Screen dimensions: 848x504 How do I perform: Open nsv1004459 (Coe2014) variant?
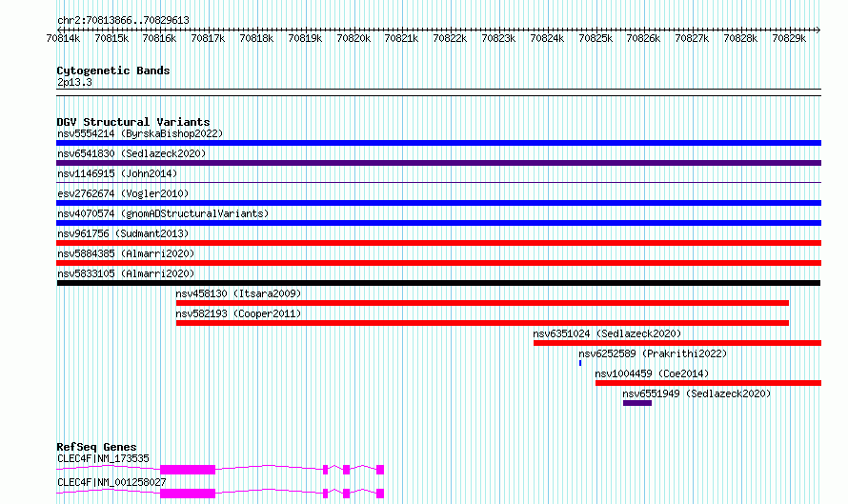pos(652,373)
